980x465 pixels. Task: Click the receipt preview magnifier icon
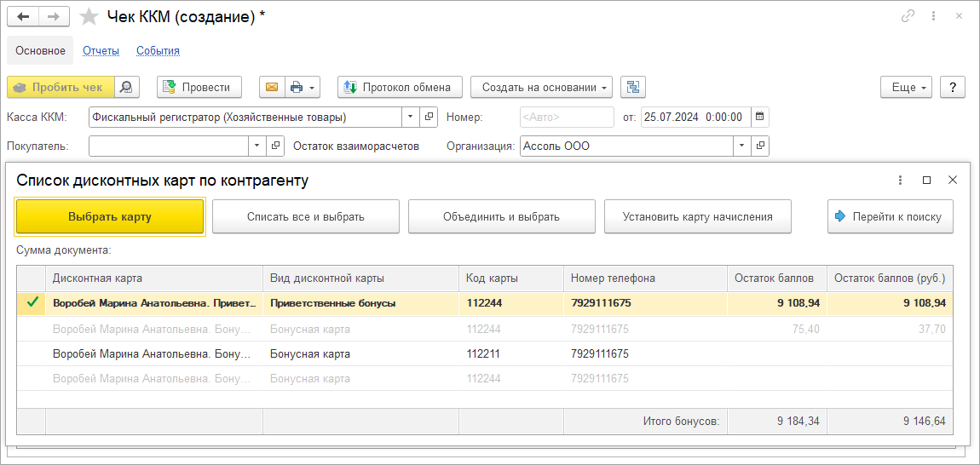[x=126, y=87]
